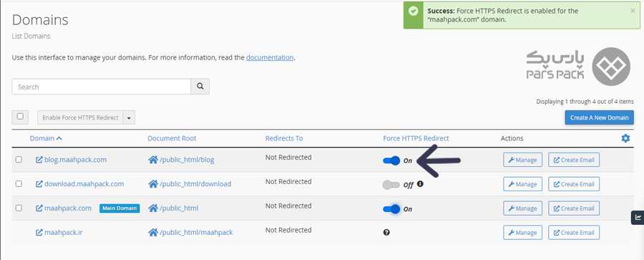
Task: Dismiss the success notification with X
Action: tap(633, 11)
